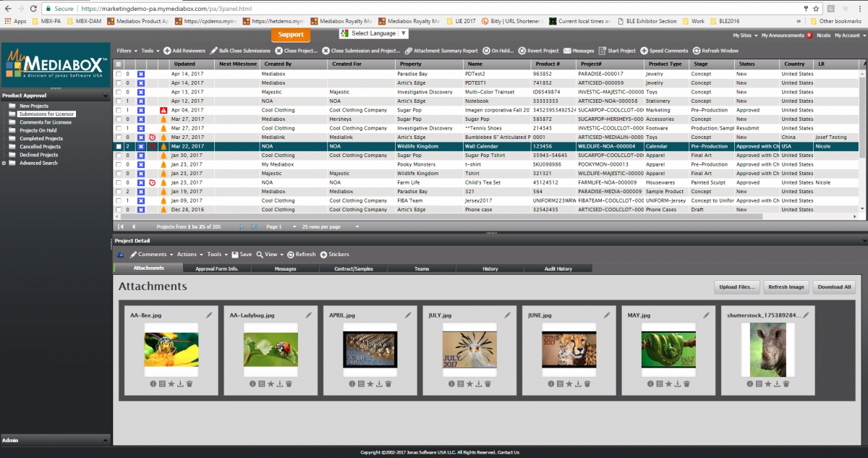Open the MAY.jpg snake thumbnail
Screen dimensions: 868x458
[668, 349]
